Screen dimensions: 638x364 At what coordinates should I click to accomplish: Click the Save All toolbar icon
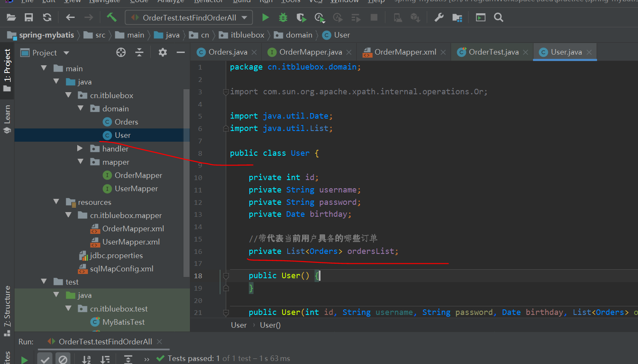pyautogui.click(x=29, y=17)
